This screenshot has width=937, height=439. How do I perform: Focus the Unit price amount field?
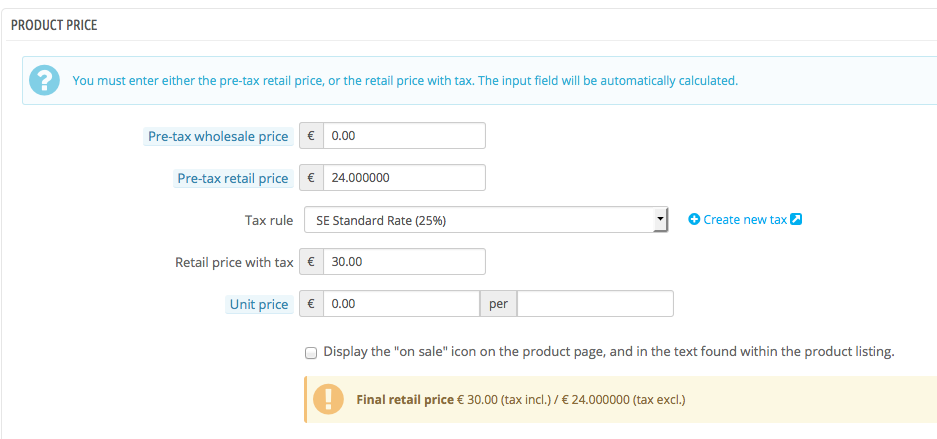click(x=401, y=304)
